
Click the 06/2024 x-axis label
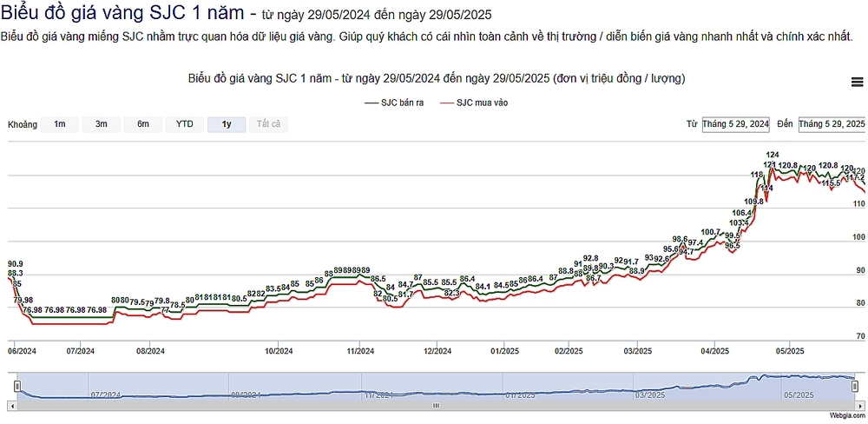point(22,351)
